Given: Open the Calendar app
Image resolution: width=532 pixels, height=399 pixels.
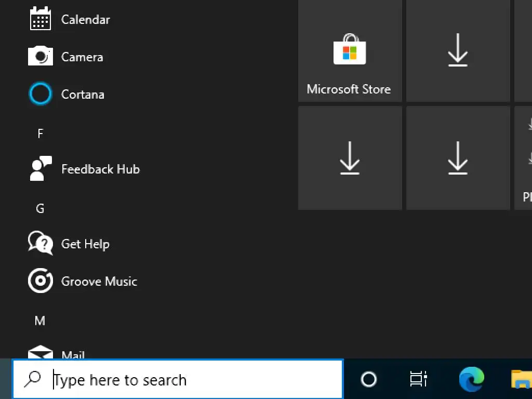Looking at the screenshot, I should (85, 20).
